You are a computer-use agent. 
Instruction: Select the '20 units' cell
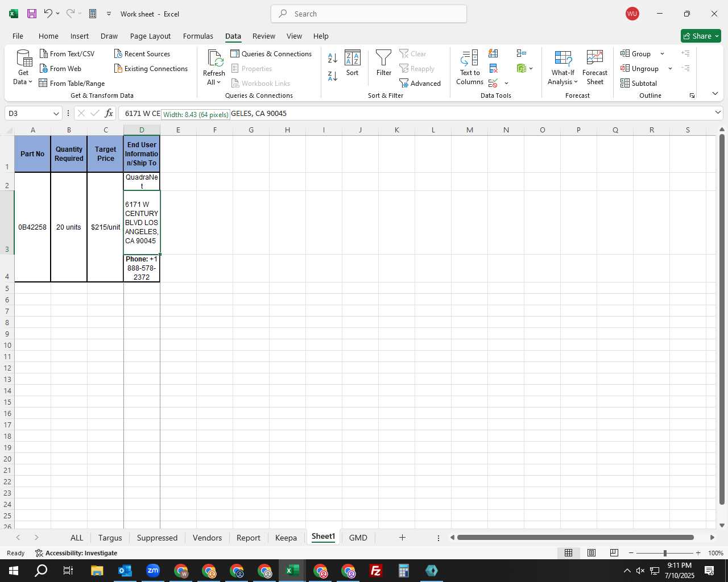pyautogui.click(x=69, y=227)
